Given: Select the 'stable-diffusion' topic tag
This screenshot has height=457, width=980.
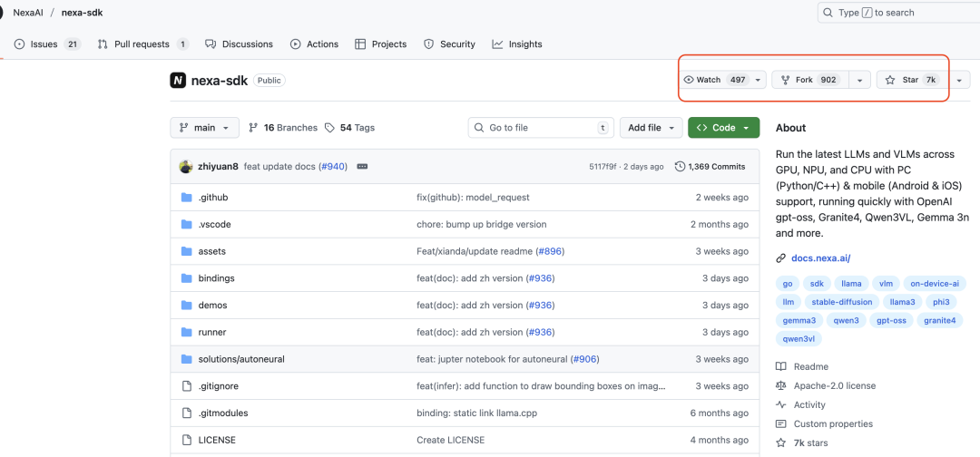Looking at the screenshot, I should [x=842, y=302].
